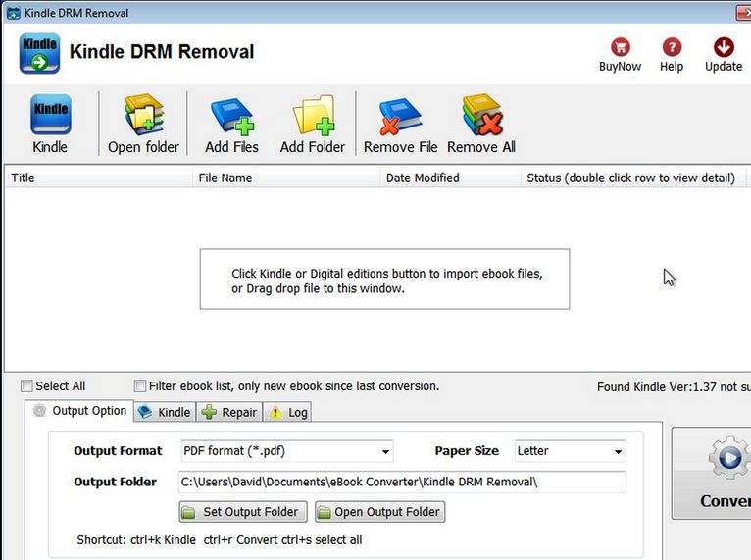Toggle Filter ebook list checkbox
Image resolution: width=751 pixels, height=560 pixels.
point(140,386)
